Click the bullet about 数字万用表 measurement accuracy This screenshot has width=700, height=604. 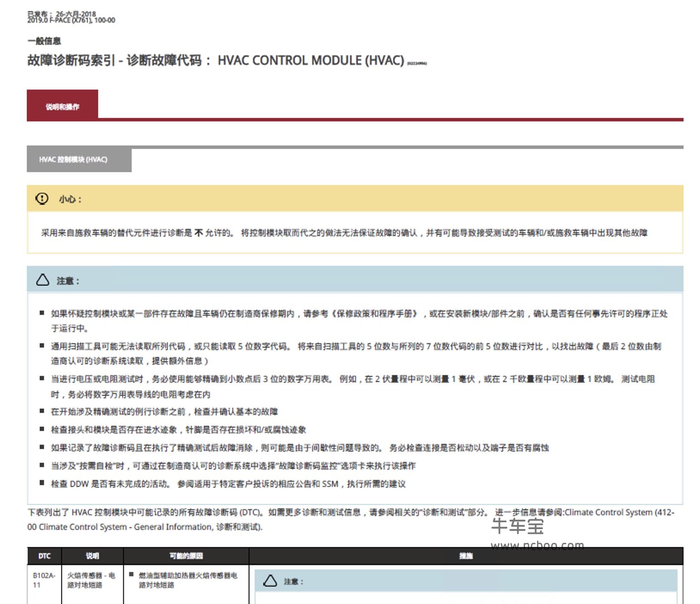[353, 386]
